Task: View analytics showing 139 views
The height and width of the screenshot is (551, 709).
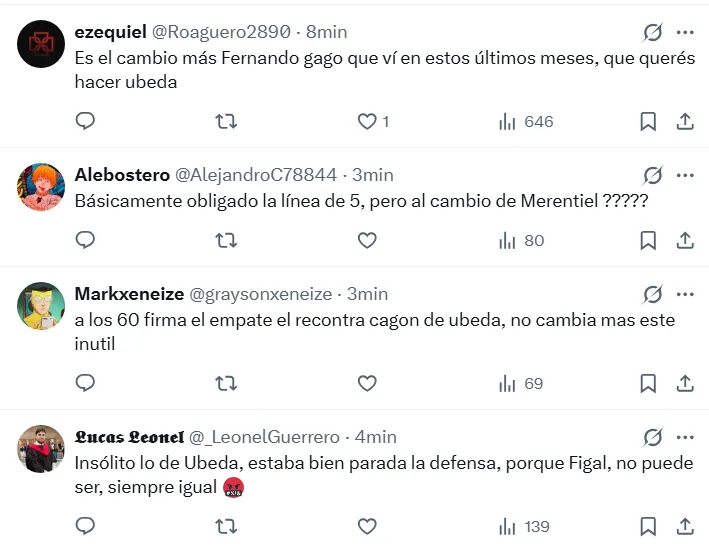Action: (526, 526)
